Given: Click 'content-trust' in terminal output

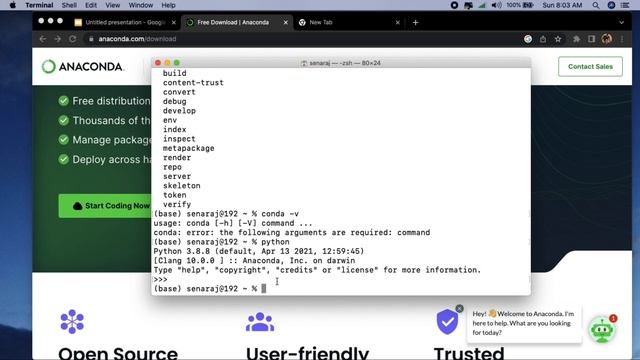Looking at the screenshot, I should pos(193,82).
